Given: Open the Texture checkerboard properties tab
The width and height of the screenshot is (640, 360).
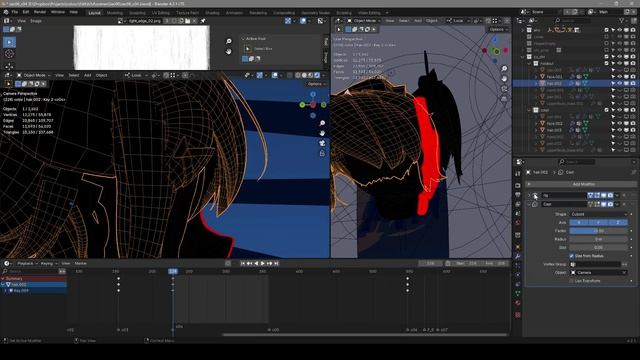Looking at the screenshot, I should click(518, 315).
